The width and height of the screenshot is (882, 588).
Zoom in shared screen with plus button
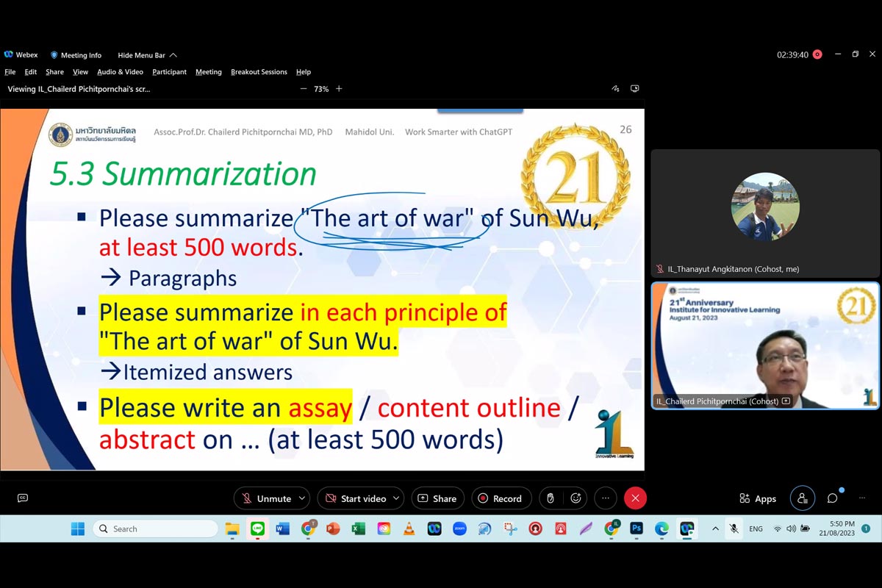(x=339, y=89)
